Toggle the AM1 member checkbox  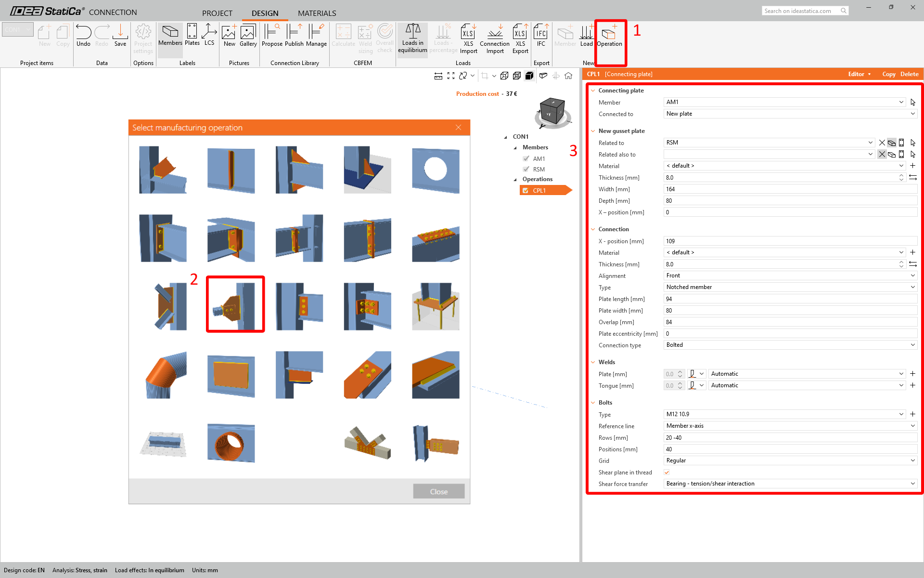(526, 158)
